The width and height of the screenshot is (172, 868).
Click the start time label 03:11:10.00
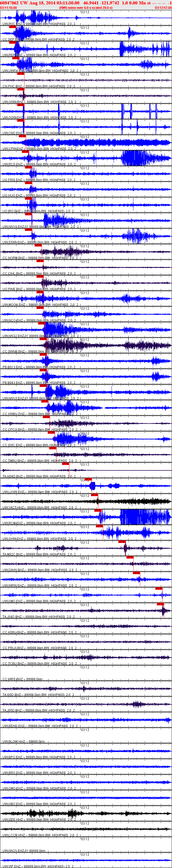coord(8,8)
